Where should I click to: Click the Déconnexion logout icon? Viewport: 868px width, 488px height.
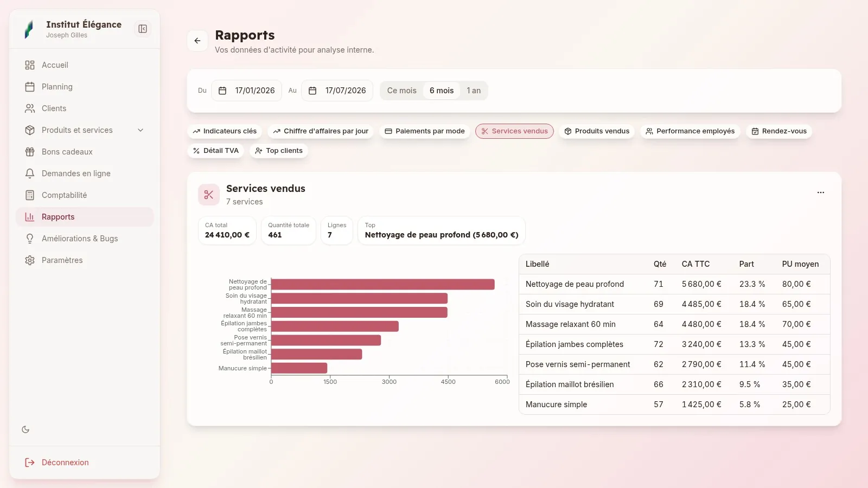[30, 463]
